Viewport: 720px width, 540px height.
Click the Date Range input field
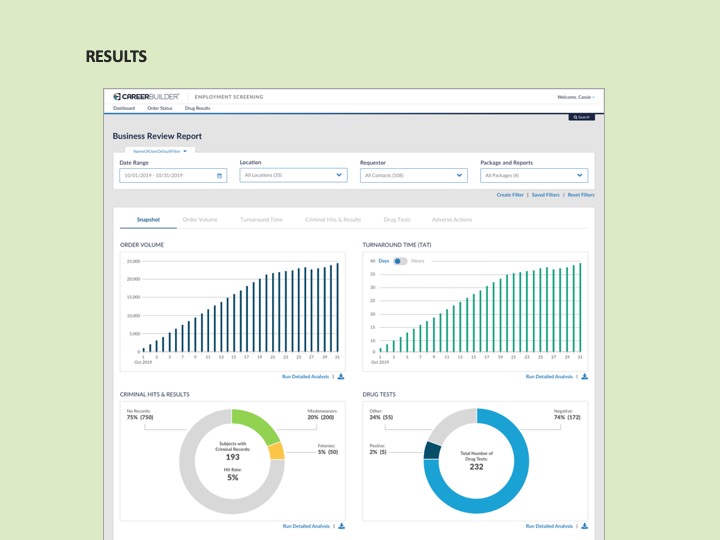pos(173,175)
